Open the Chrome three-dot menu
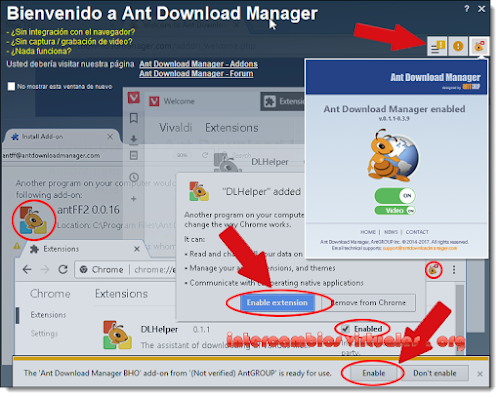This screenshot has width=500, height=397. click(x=454, y=269)
